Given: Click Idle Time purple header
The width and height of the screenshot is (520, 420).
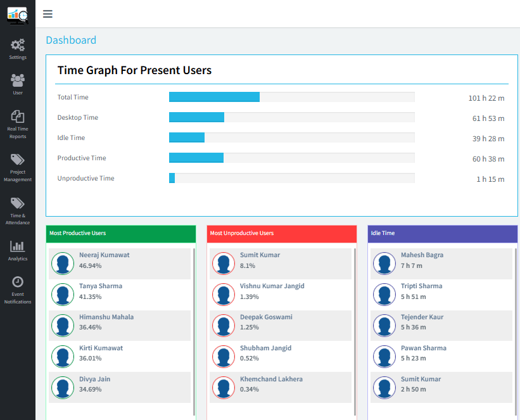Looking at the screenshot, I should (442, 234).
